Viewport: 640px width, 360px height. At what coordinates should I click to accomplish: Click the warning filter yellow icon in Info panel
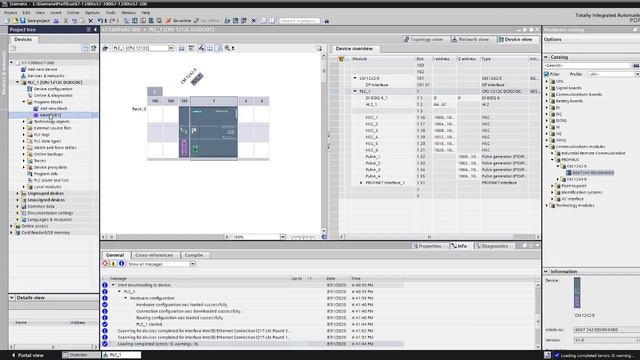tap(113, 264)
